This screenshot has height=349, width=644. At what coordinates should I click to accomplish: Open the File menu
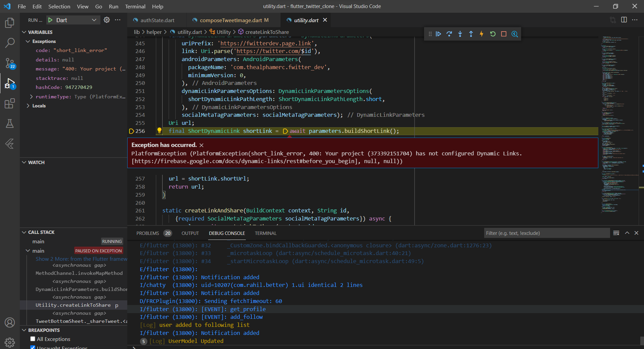[21, 6]
